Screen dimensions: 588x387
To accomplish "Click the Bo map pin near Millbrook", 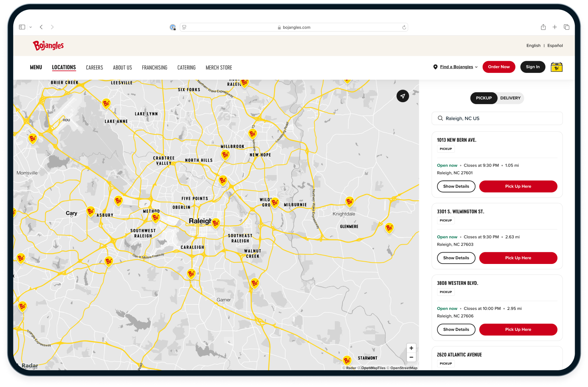I will pos(225,155).
